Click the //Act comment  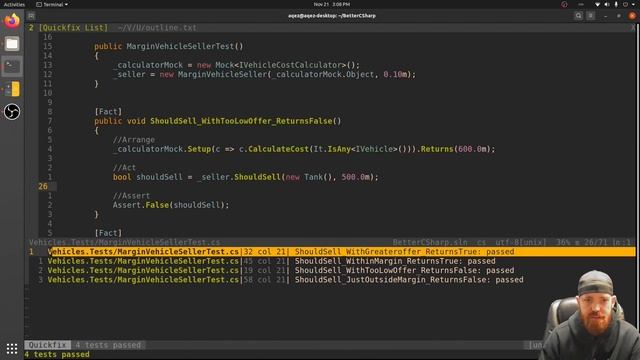[124, 168]
